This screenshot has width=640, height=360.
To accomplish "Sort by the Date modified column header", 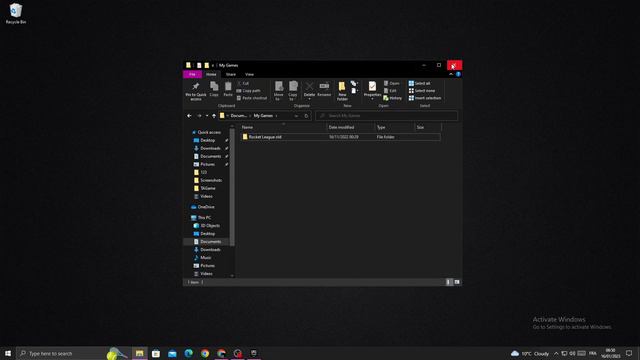I will coord(351,127).
